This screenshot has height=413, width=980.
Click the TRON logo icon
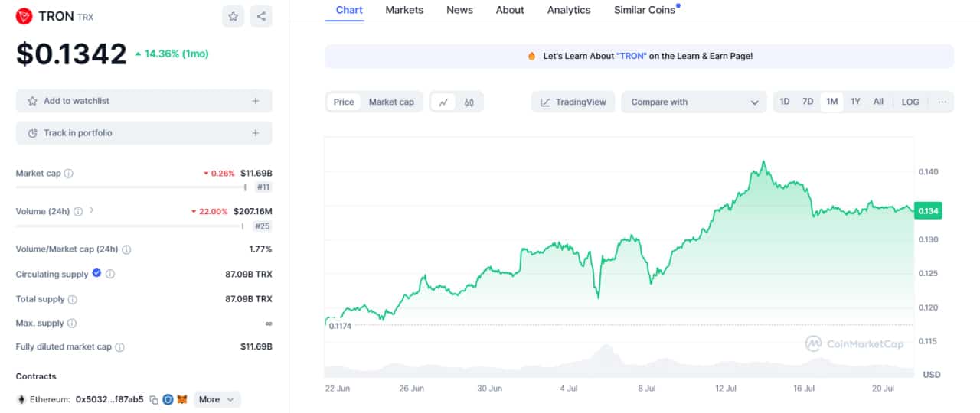[x=24, y=15]
